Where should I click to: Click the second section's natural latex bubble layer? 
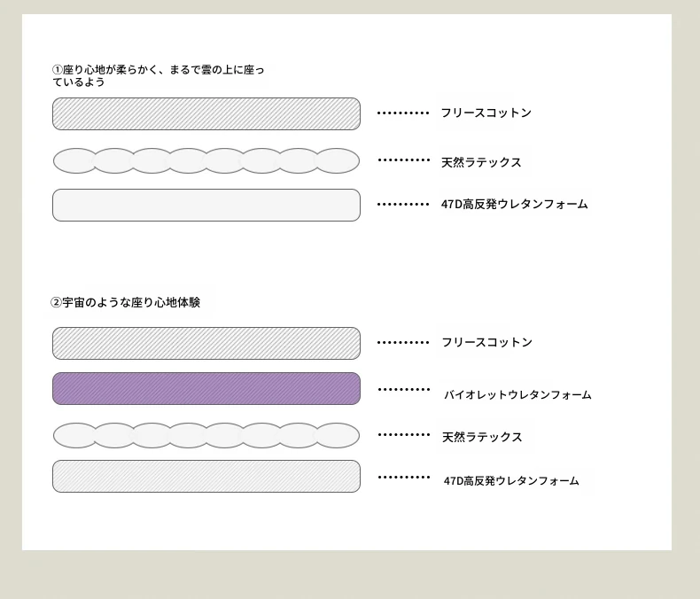[206, 435]
